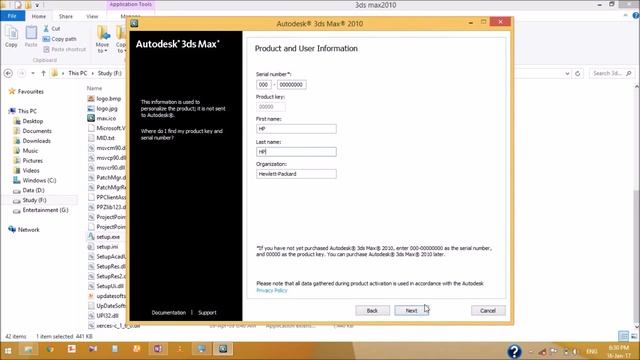Select the logo.bmp file

point(108,99)
